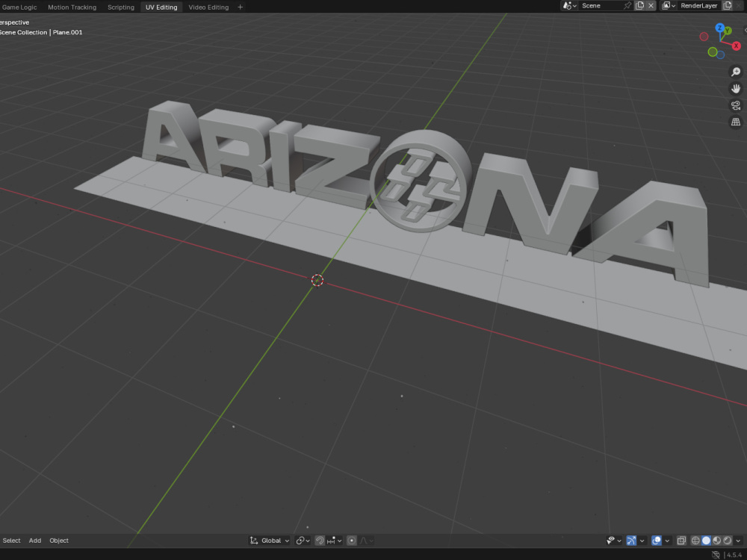The width and height of the screenshot is (747, 560).
Task: Open the transform pivot point dropdown
Action: [303, 541]
